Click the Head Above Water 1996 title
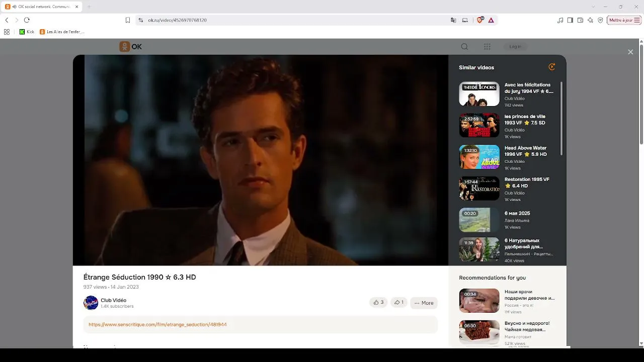 [x=526, y=151]
